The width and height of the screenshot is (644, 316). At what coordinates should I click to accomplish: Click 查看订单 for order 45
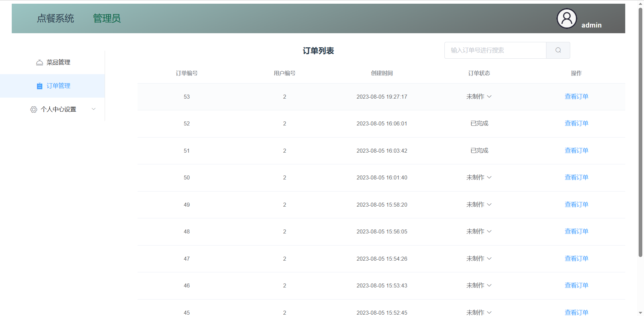point(576,312)
